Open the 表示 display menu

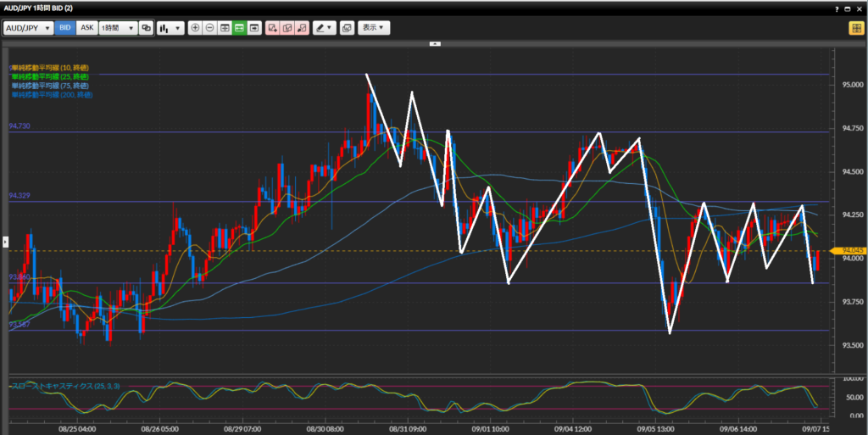[374, 28]
